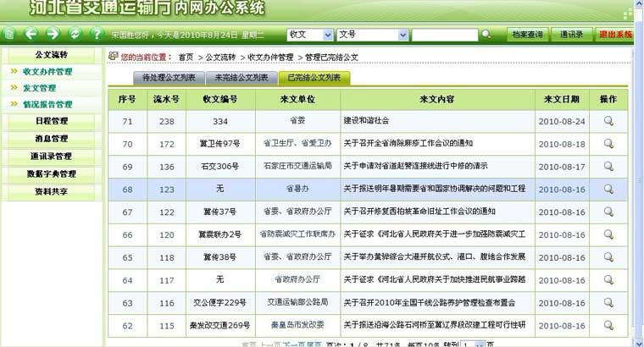Click the 序号 column header
This screenshot has width=644, height=347.
[x=127, y=99]
